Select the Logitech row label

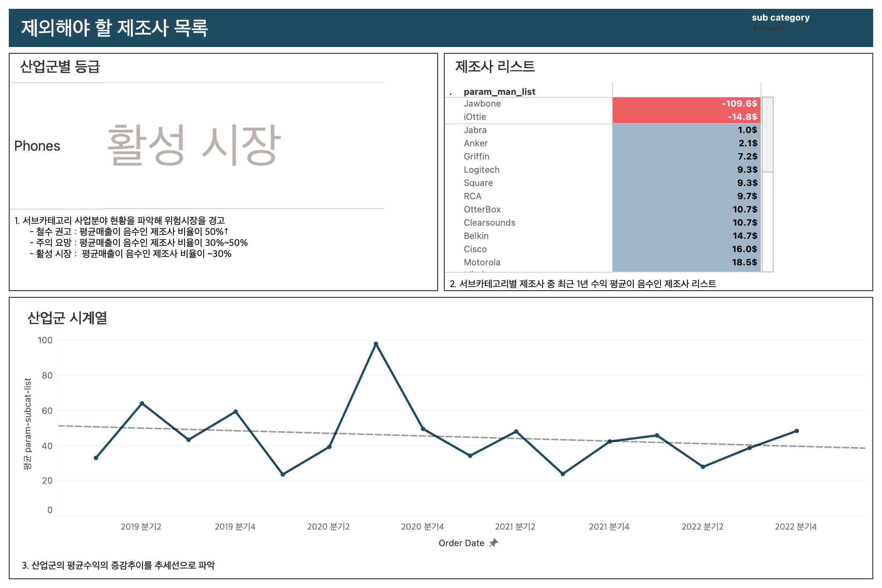[481, 169]
